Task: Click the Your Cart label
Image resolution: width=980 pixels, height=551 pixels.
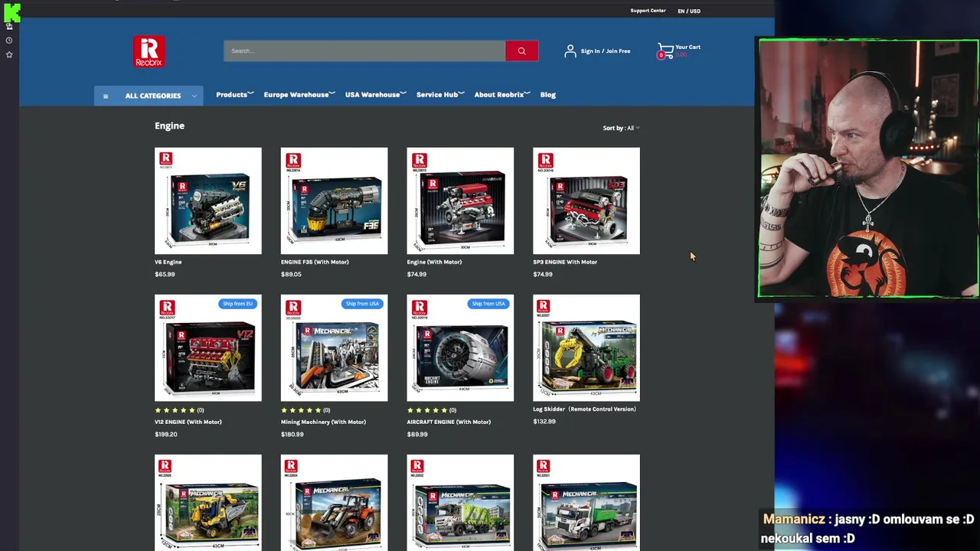Action: tap(688, 47)
